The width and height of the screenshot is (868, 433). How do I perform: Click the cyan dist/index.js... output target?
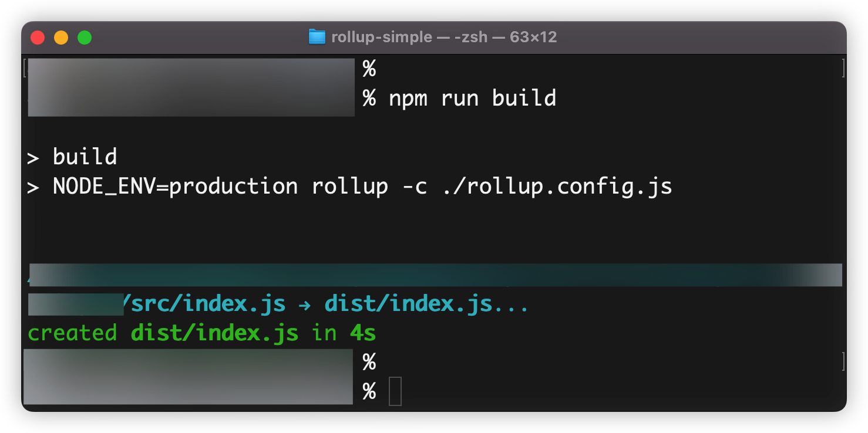426,305
